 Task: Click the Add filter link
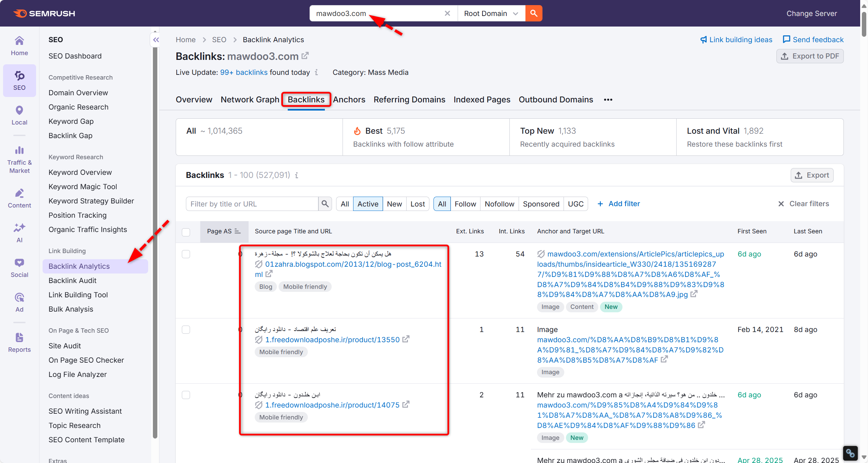(619, 204)
